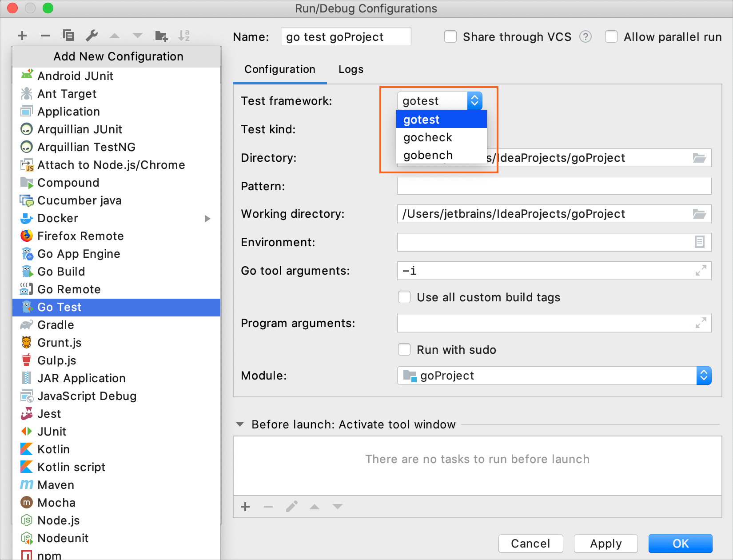Open the Module selection dropdown
Screen dimensions: 733x560
pyautogui.click(x=704, y=376)
